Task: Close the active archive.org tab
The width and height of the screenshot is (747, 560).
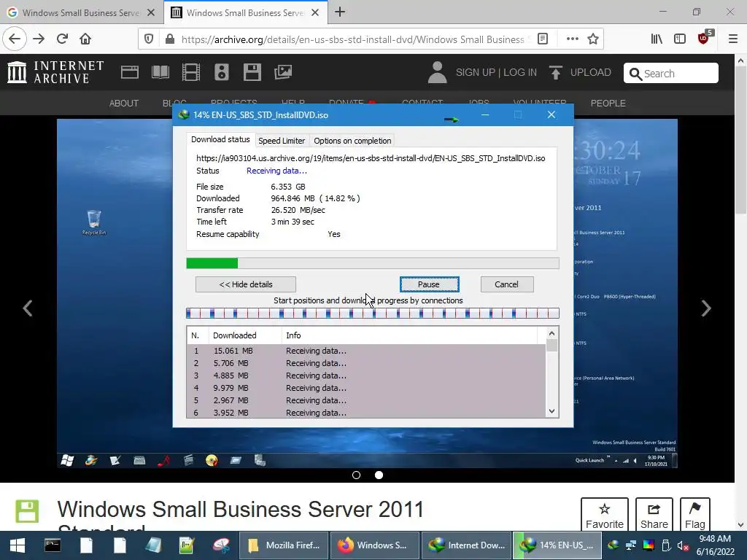Action: pos(315,13)
